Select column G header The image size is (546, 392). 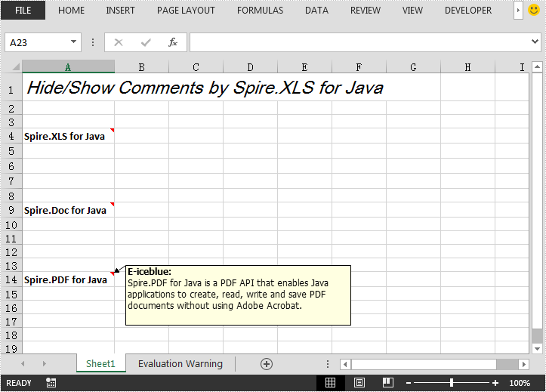point(413,66)
